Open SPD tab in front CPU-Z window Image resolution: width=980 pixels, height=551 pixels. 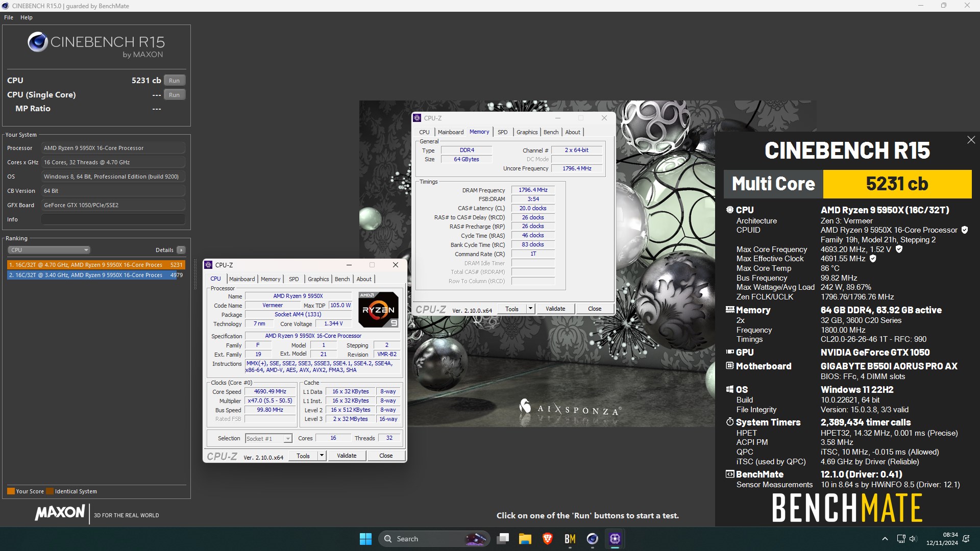[294, 279]
